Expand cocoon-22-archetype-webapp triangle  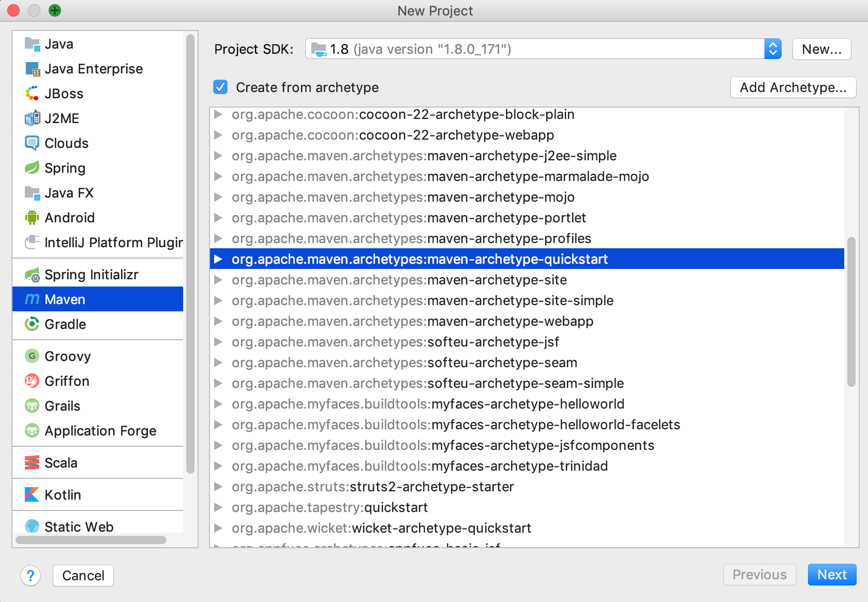[218, 135]
